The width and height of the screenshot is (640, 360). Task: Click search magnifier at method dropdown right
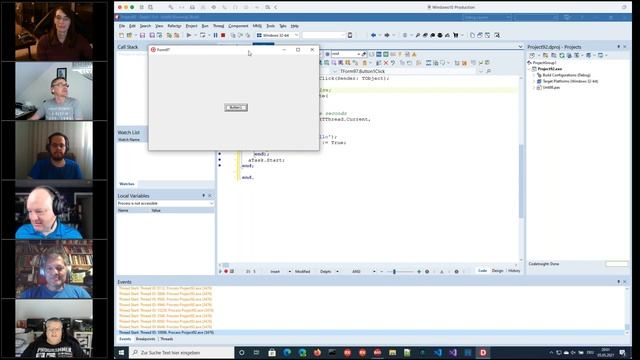(489, 71)
